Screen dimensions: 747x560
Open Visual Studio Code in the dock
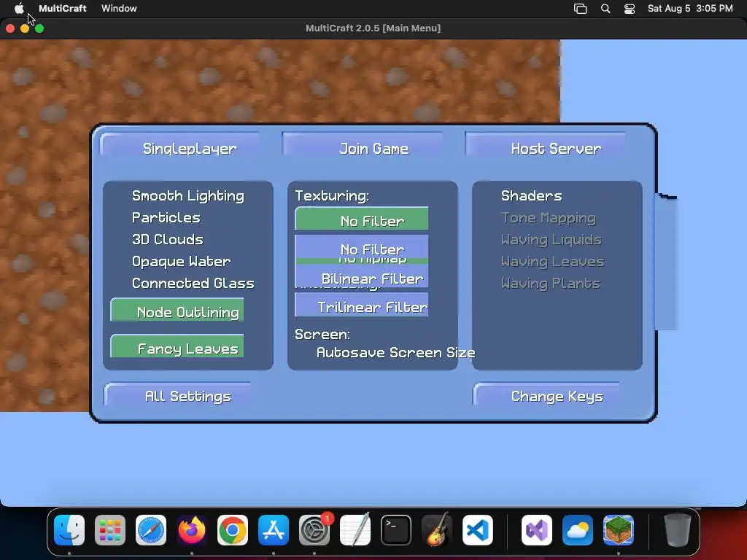click(478, 530)
